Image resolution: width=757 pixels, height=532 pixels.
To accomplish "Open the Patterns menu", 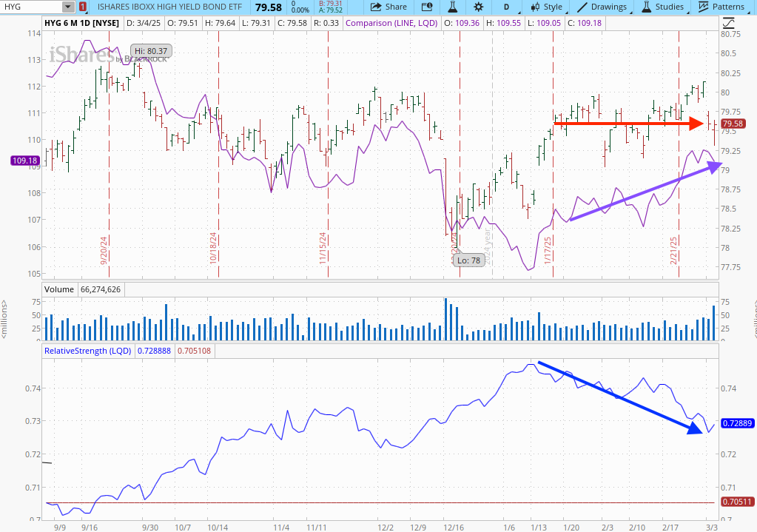I will click(x=721, y=7).
